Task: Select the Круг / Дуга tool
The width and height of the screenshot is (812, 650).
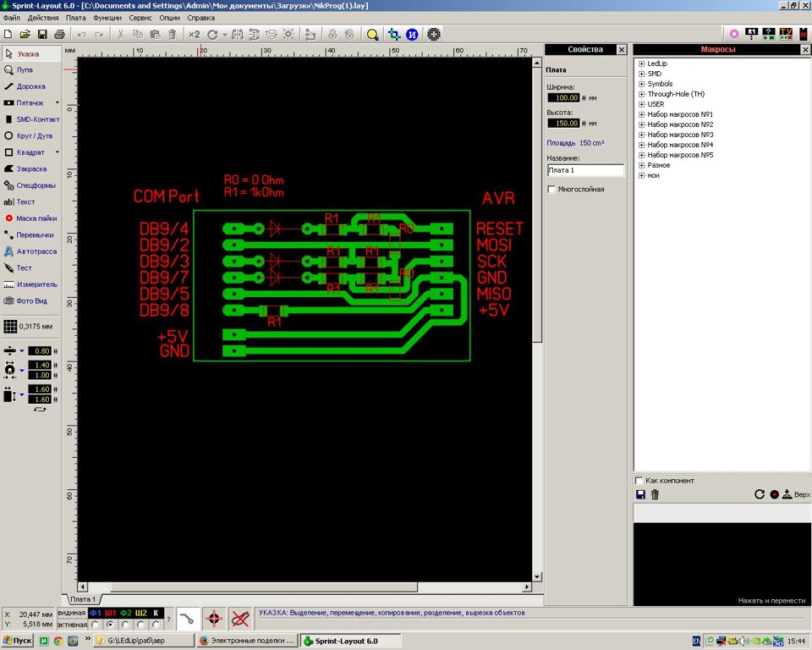Action: (30, 135)
